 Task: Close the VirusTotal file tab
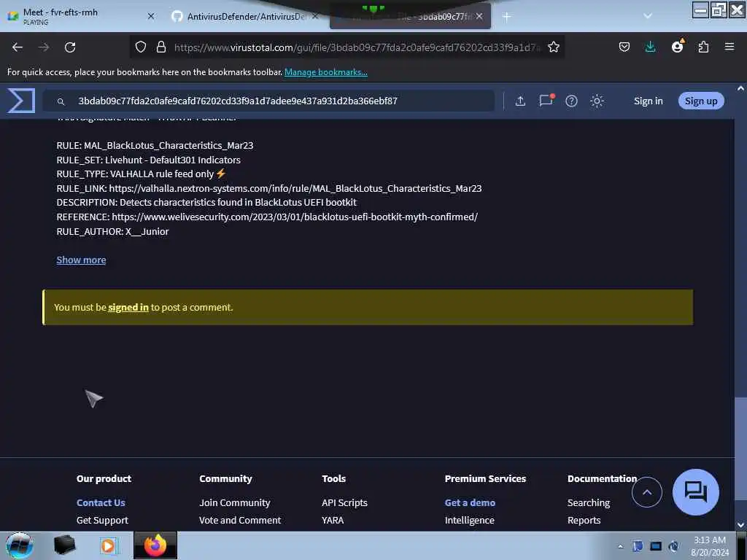pyautogui.click(x=479, y=16)
